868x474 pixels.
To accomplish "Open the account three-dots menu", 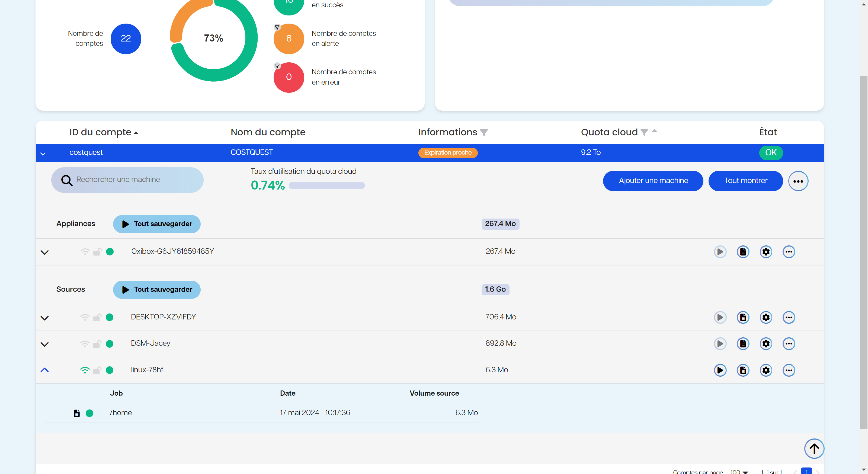I will [x=798, y=181].
